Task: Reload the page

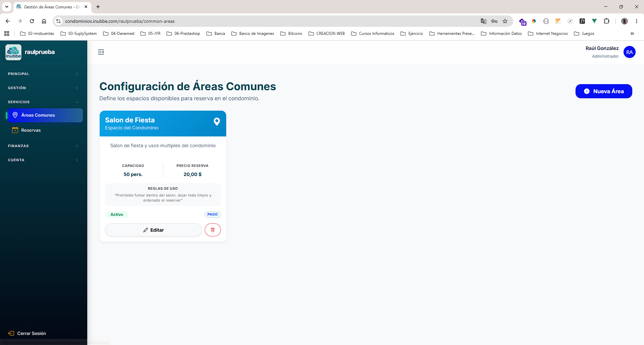Action: tap(32, 21)
